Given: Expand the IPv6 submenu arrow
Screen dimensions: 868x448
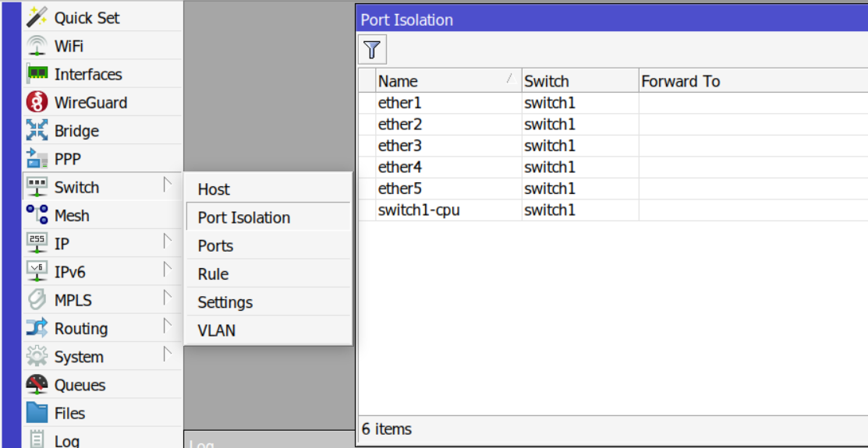Looking at the screenshot, I should pos(166,270).
